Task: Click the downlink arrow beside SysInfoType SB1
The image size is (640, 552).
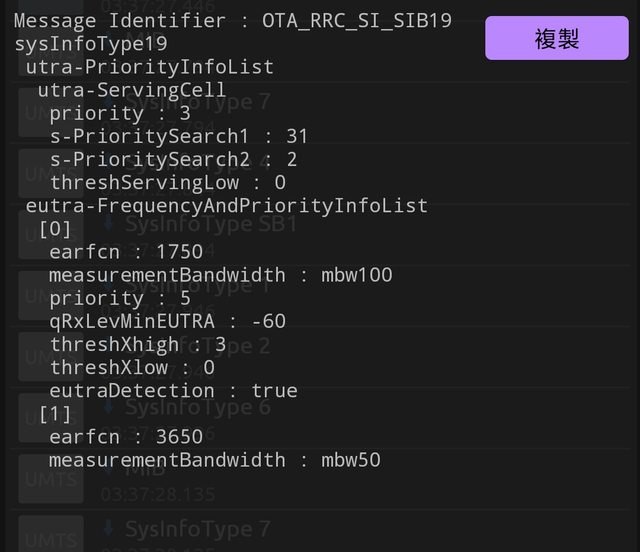Action: tap(108, 223)
